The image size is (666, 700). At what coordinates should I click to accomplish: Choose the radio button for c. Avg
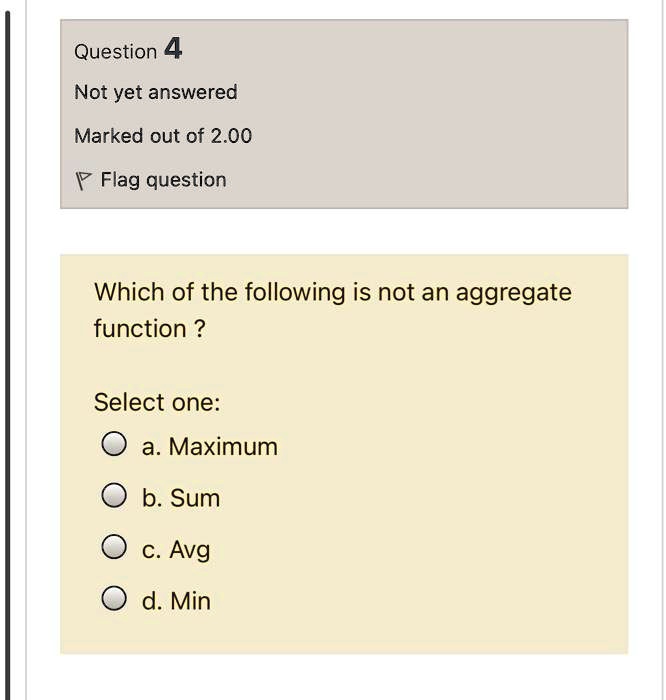114,547
